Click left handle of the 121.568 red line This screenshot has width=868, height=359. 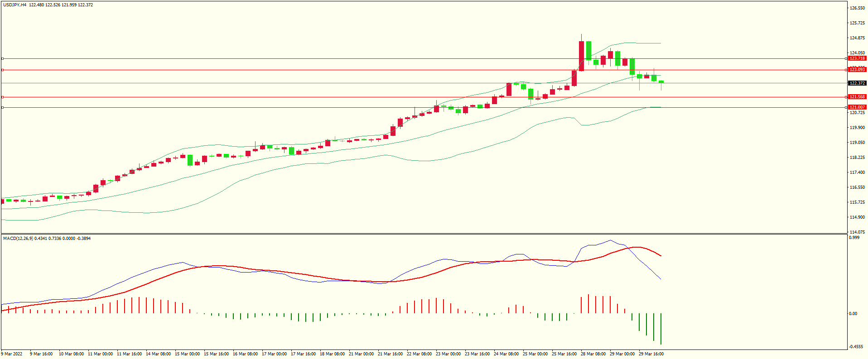2,97
